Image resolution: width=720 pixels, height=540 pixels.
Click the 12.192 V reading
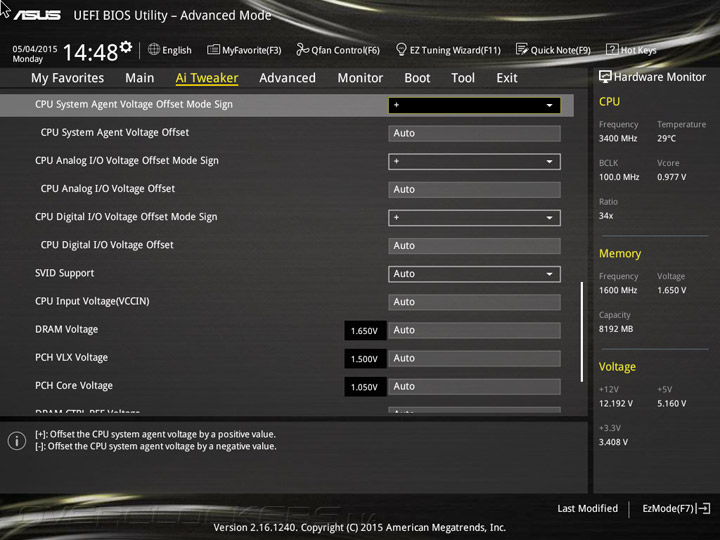(x=616, y=403)
